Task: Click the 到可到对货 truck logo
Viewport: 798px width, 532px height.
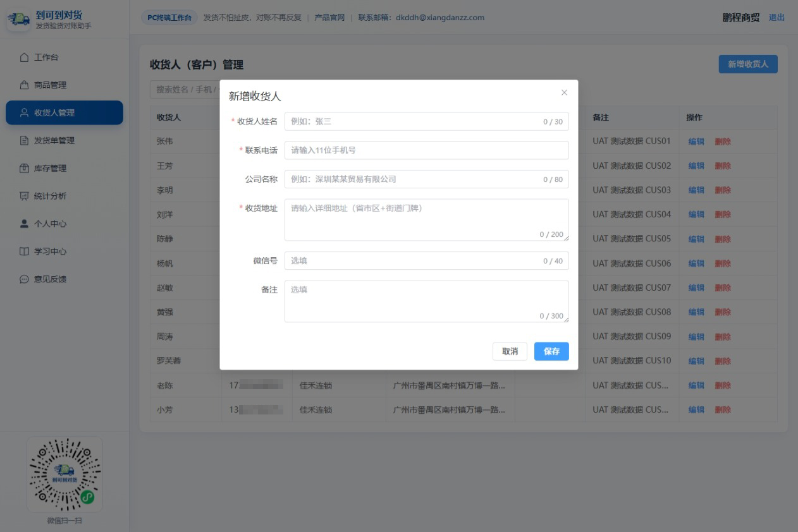Action: [x=19, y=19]
